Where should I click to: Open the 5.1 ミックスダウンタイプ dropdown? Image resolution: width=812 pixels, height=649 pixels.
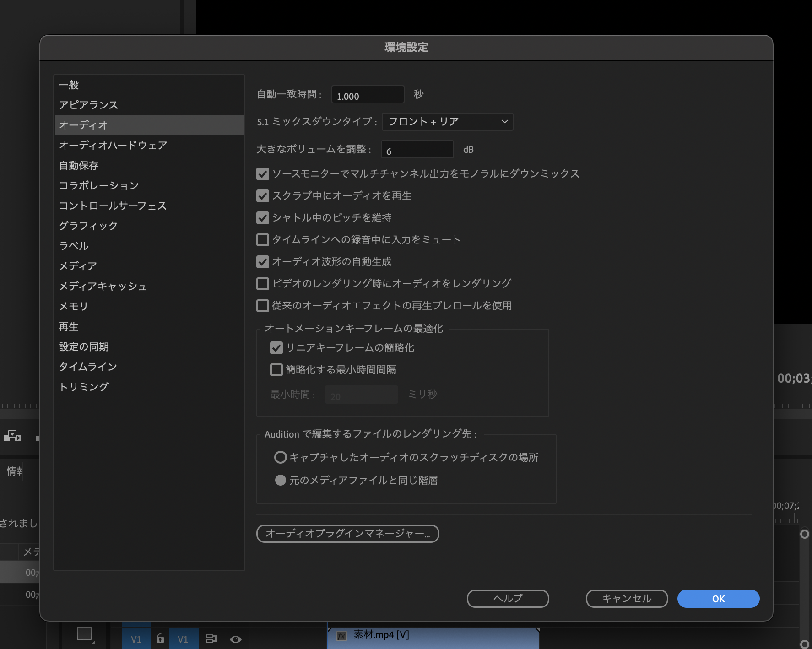[447, 121]
